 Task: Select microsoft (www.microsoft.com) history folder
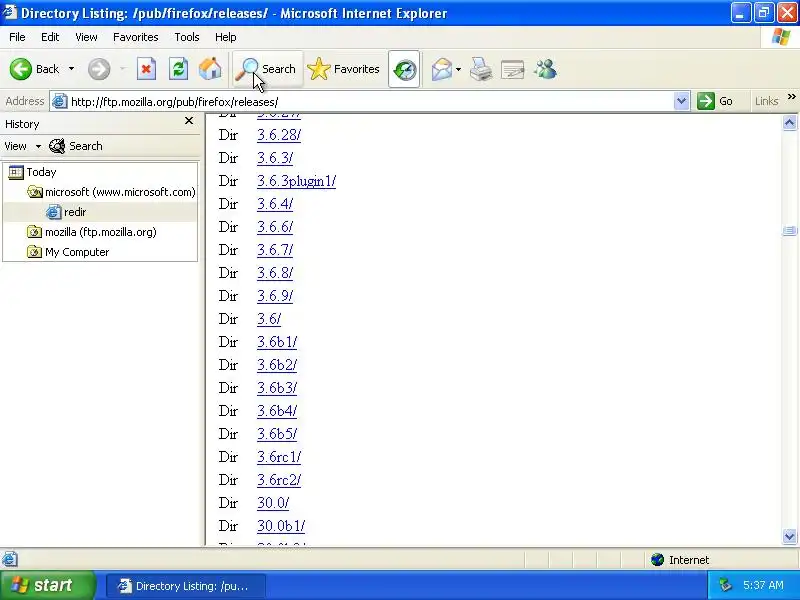(x=111, y=192)
